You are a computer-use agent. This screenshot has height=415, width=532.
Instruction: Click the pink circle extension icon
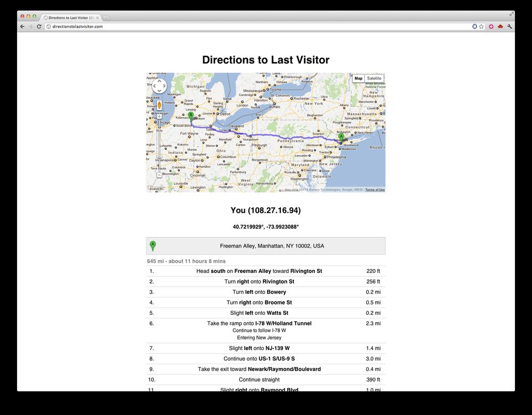click(491, 27)
